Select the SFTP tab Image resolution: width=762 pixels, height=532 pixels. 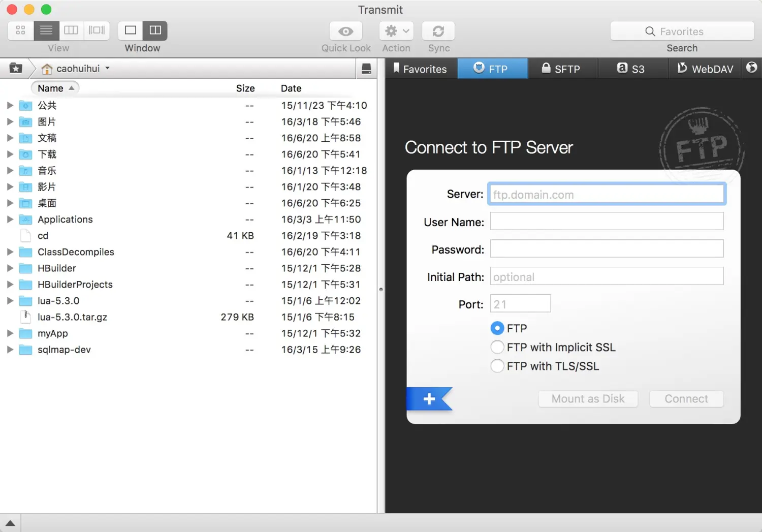(562, 69)
